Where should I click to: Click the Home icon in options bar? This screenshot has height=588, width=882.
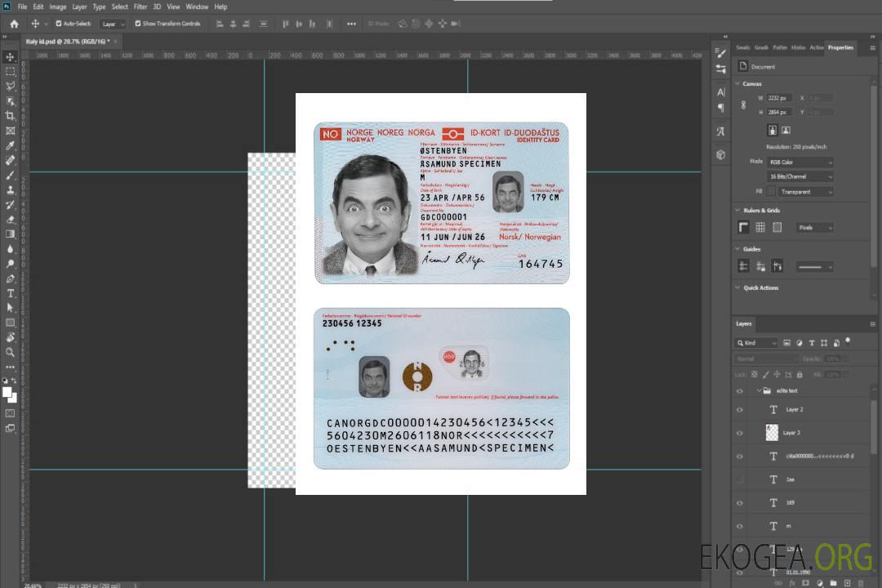click(14, 24)
